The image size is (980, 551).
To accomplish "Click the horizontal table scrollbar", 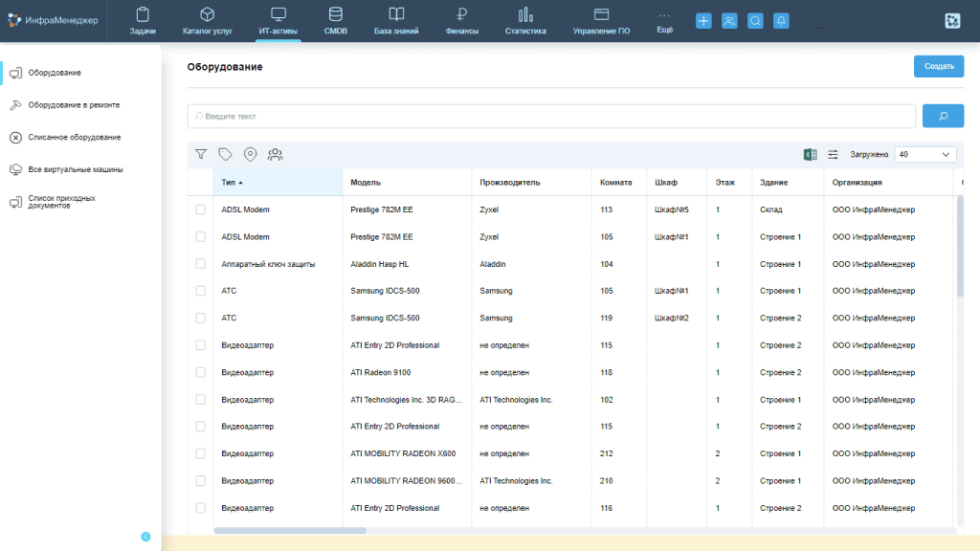I will click(x=290, y=530).
